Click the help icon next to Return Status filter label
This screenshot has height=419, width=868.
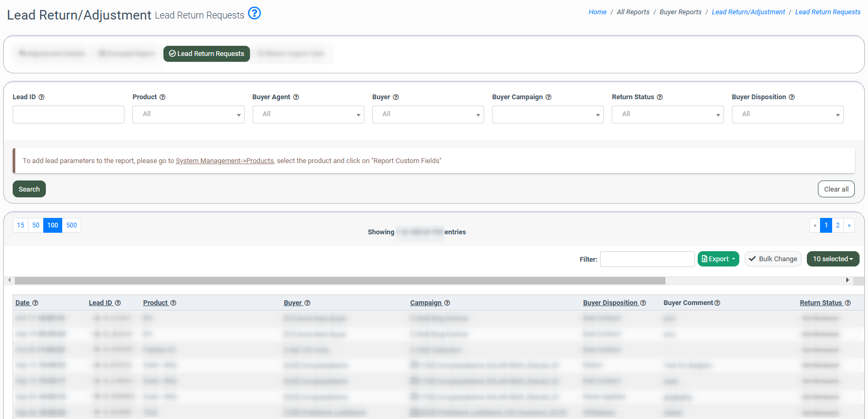(x=660, y=97)
